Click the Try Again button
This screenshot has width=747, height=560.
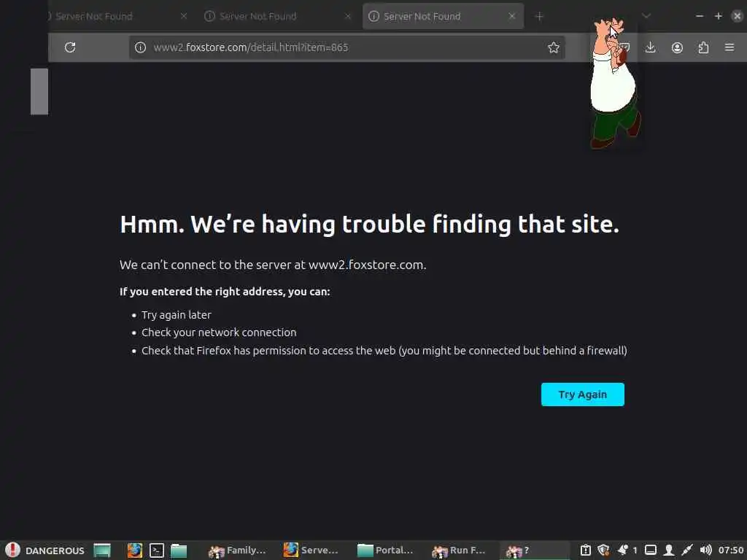(x=582, y=394)
